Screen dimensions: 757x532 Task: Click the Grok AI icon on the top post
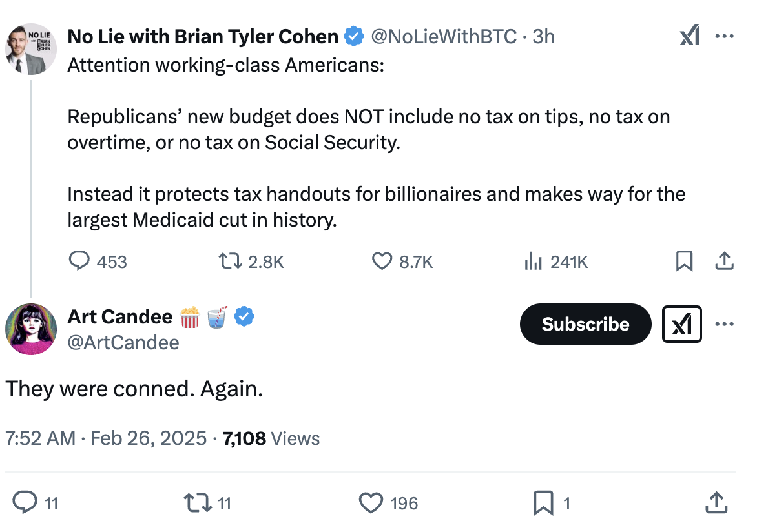click(689, 36)
